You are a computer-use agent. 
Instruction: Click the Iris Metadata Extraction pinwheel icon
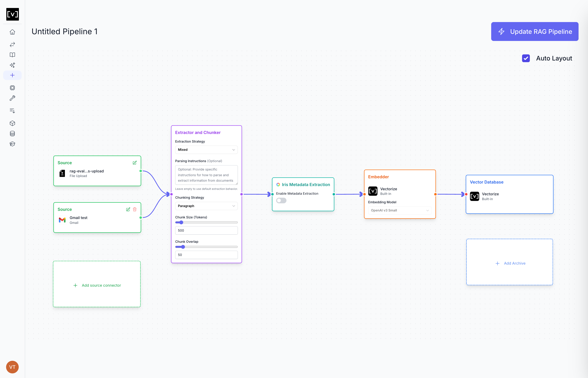(278, 185)
